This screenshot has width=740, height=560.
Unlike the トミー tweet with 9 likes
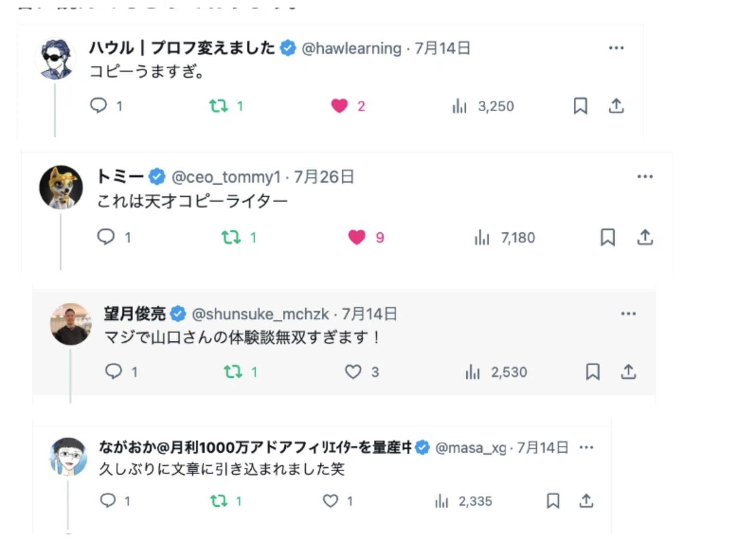357,237
